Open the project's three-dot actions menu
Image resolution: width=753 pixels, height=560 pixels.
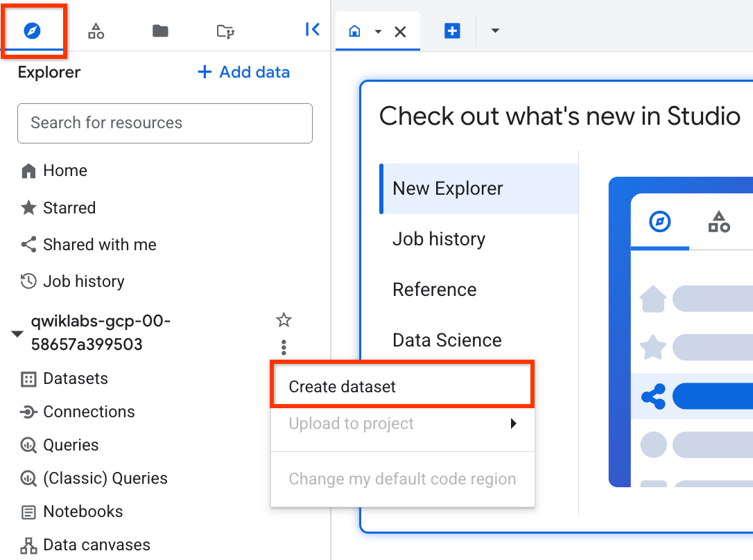(284, 347)
